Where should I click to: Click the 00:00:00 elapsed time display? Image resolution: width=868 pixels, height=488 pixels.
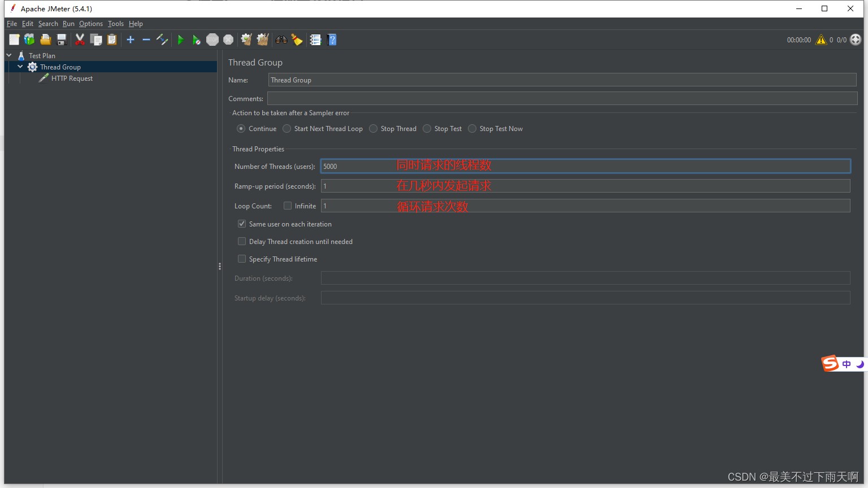click(798, 40)
